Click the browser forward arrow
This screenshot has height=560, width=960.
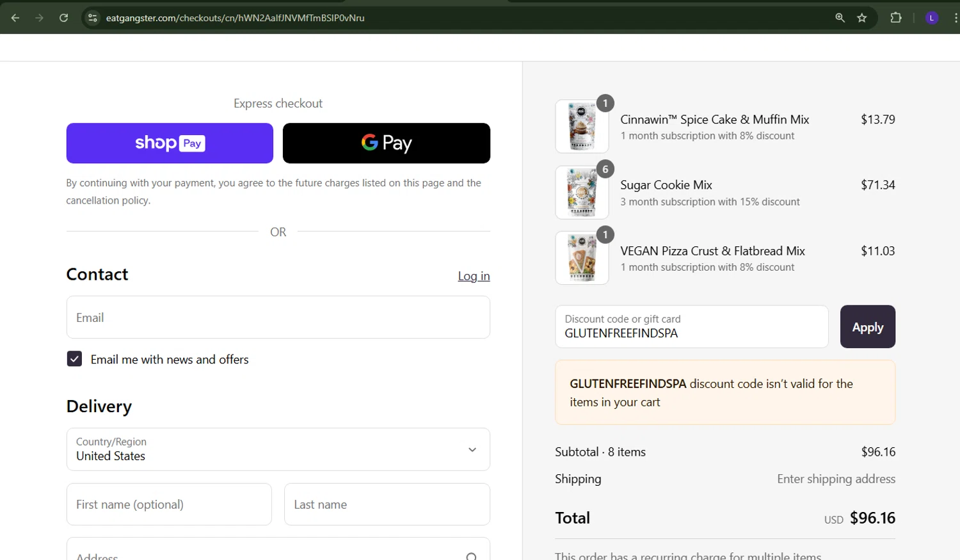40,18
